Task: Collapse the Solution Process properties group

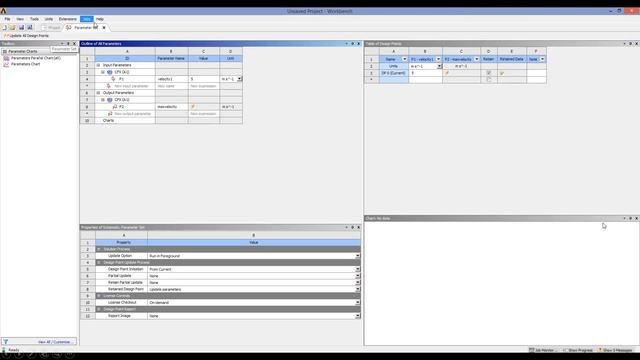Action: 99,249
